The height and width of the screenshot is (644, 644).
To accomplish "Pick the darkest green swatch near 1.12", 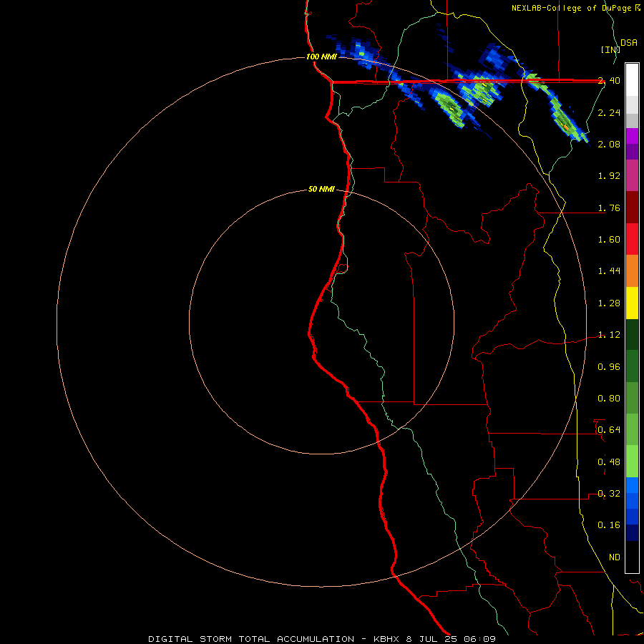I will pos(632,334).
